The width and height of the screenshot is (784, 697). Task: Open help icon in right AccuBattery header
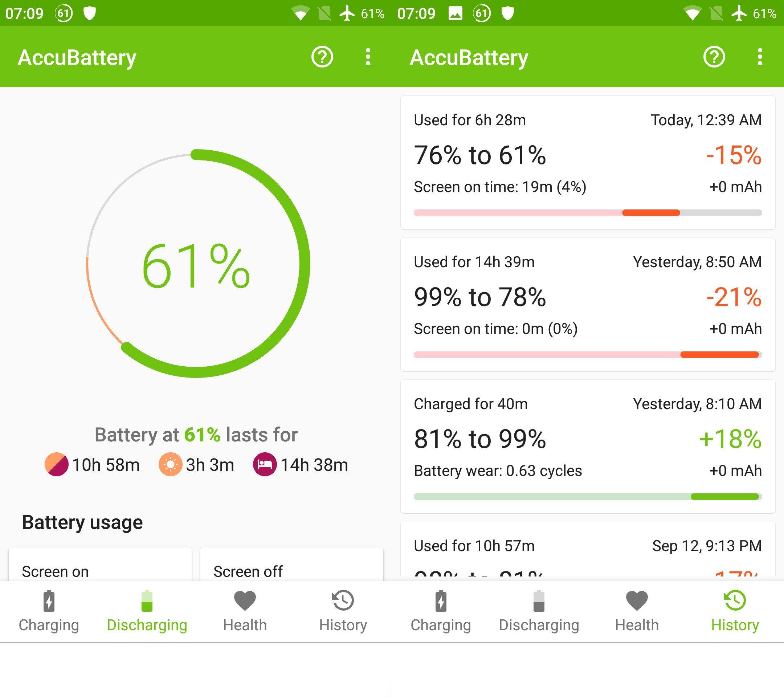[x=714, y=57]
